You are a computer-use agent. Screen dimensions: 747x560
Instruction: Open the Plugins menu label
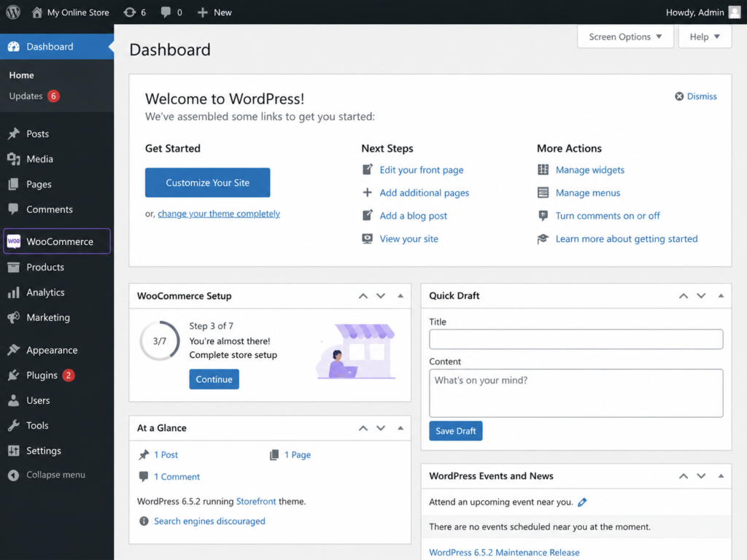[42, 376]
